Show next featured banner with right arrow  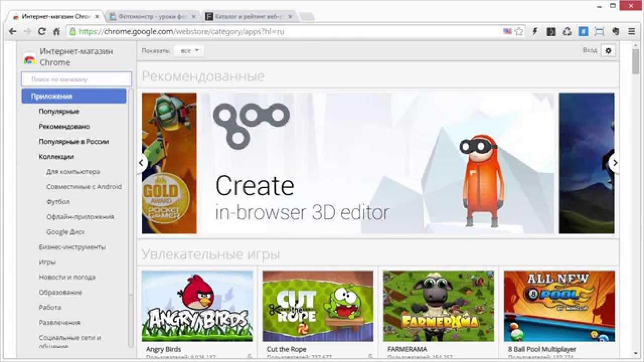pos(614,163)
